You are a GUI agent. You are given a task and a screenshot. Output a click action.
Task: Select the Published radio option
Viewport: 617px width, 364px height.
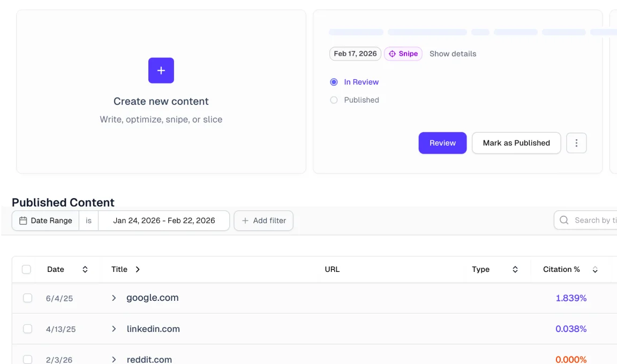(334, 100)
